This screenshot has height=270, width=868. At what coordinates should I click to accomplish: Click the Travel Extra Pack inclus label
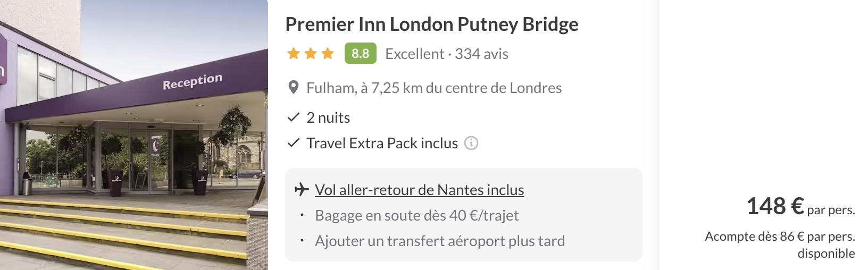tap(382, 143)
